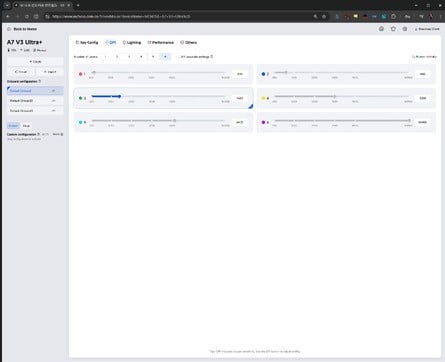Image resolution: width=445 pixels, height=362 pixels.
Task: Click the red color dot of level 1
Action: coord(80,74)
